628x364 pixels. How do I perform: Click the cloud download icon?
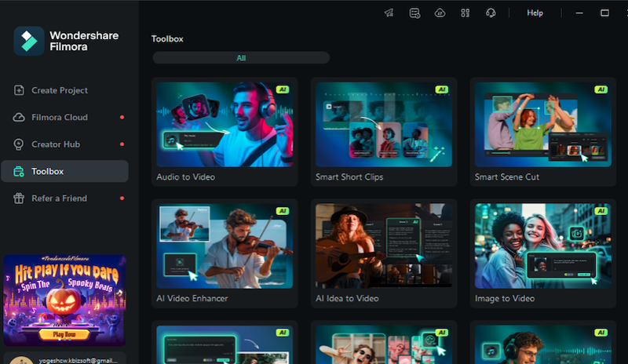pos(440,13)
